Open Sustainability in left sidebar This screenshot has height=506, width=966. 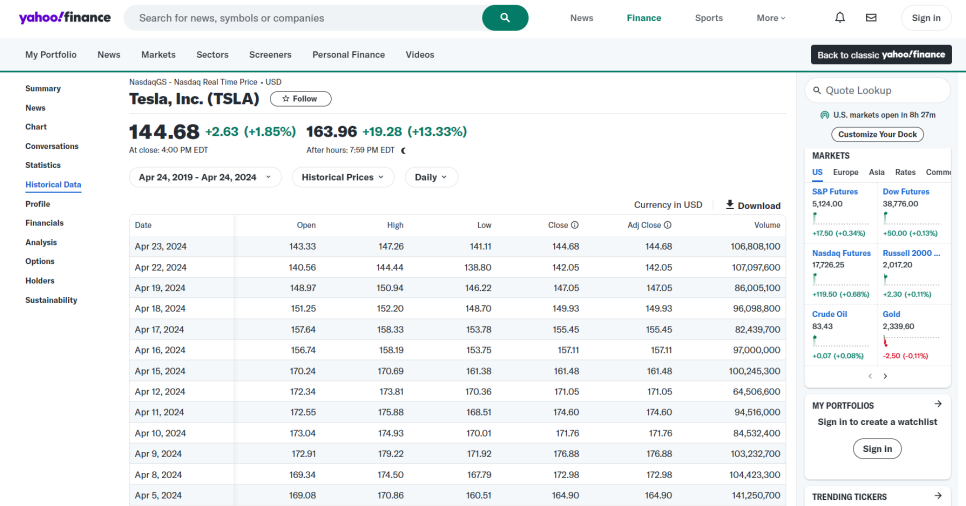pyautogui.click(x=51, y=300)
